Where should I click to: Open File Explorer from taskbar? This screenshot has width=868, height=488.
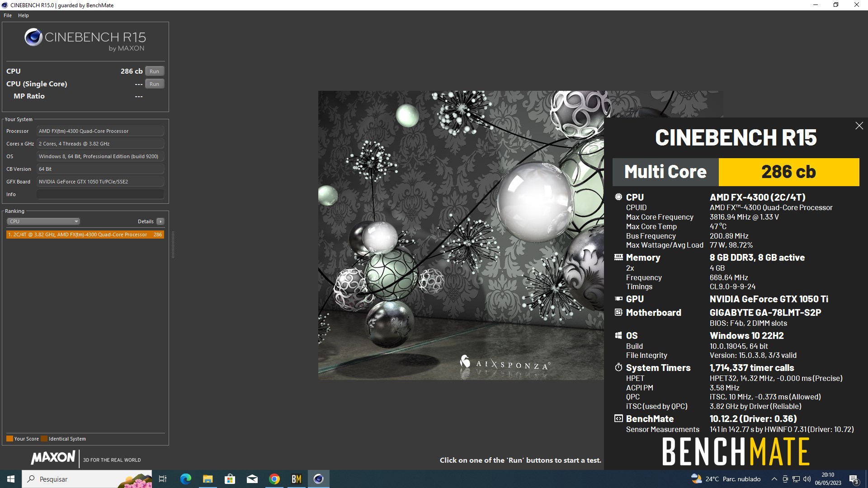tap(208, 479)
